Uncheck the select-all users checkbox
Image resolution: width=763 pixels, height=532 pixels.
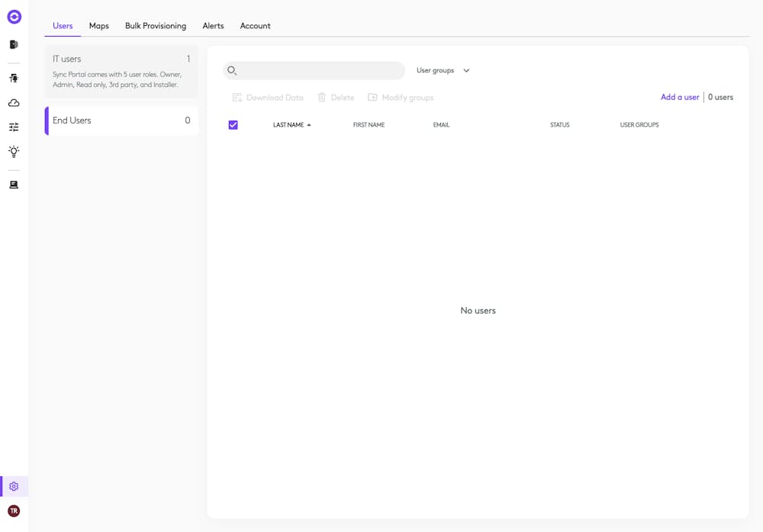[x=233, y=124]
